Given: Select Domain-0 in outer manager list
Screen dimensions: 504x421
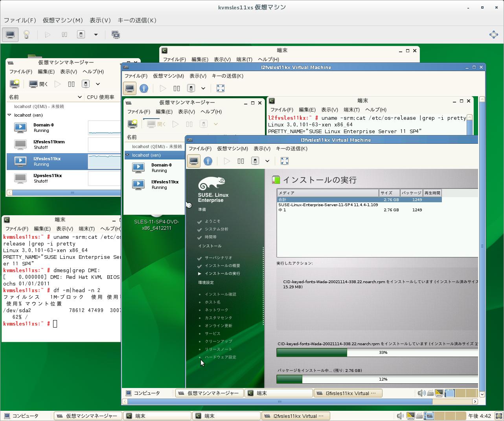Looking at the screenshot, I should (x=64, y=128).
